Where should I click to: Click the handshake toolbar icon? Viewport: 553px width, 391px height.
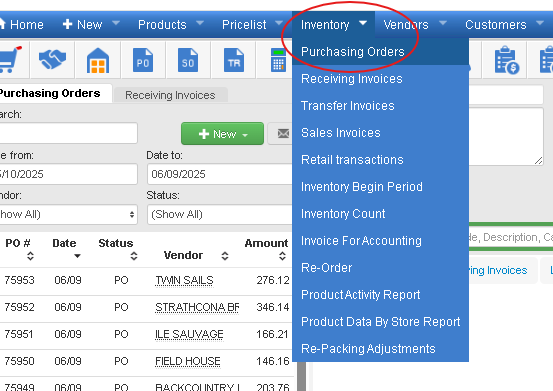(52, 59)
